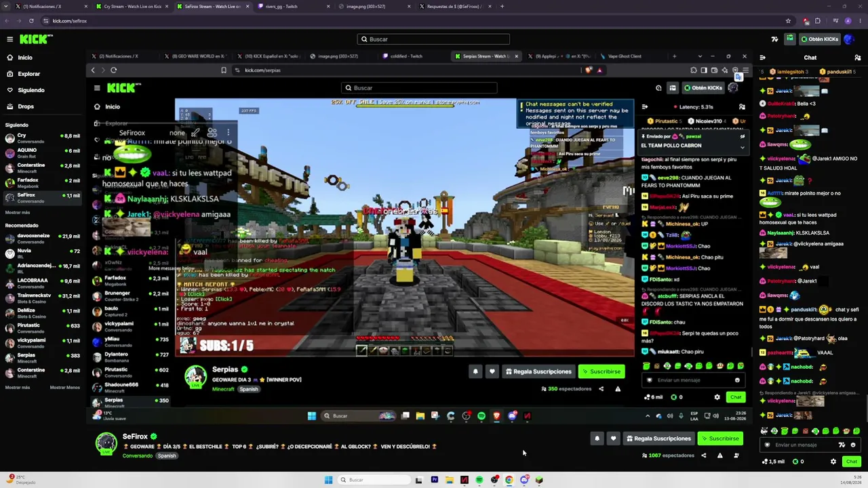Open Explorar in the outer Kick sidebar
Viewport: 868px width, 488px height.
(28, 74)
